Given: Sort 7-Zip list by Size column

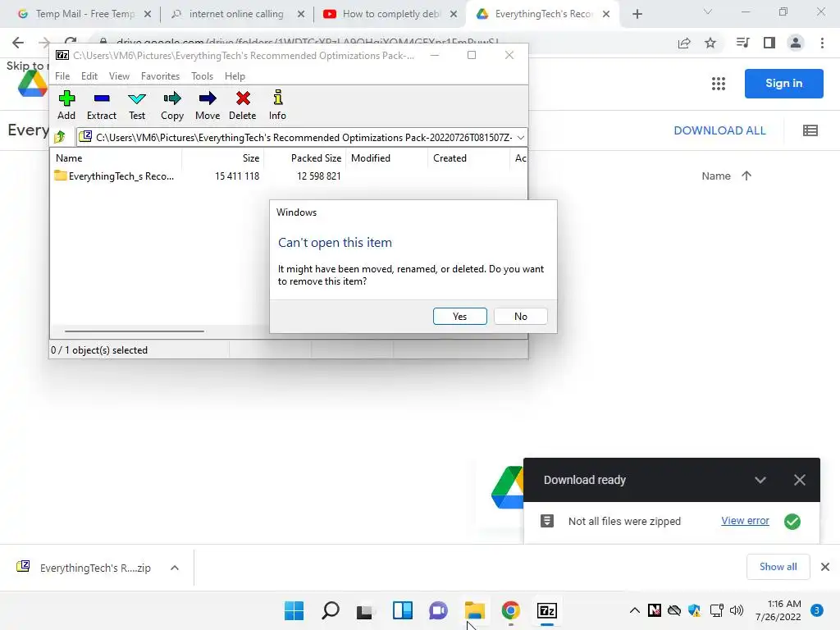Looking at the screenshot, I should click(x=223, y=158).
